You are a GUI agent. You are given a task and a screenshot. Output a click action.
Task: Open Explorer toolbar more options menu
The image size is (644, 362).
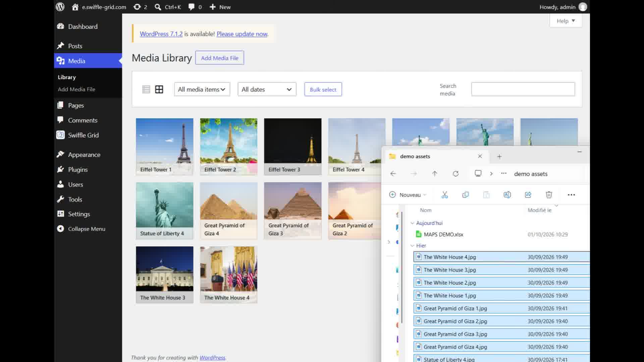(571, 195)
